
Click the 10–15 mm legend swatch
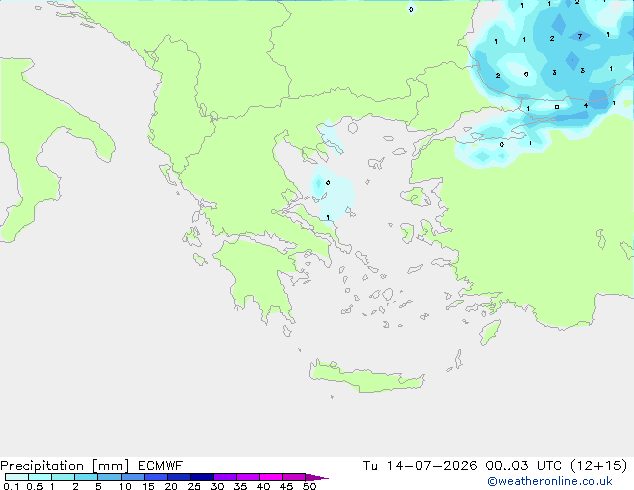pyautogui.click(x=132, y=477)
